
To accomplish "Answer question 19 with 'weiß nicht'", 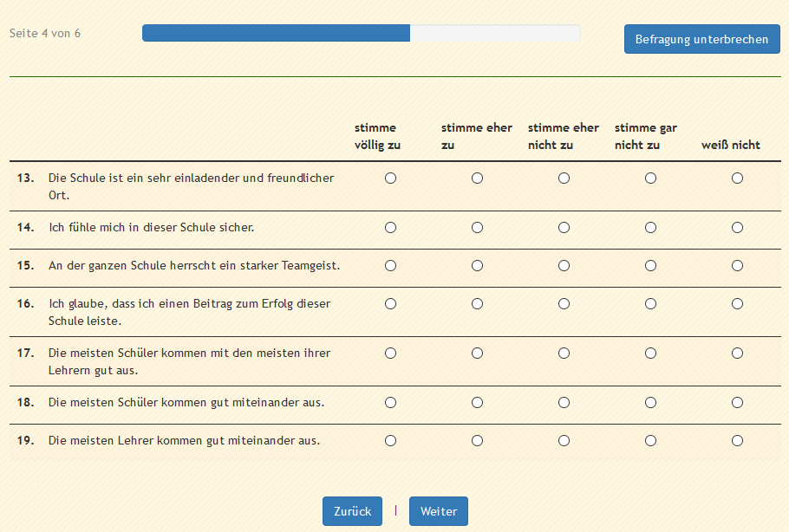I will [x=737, y=440].
